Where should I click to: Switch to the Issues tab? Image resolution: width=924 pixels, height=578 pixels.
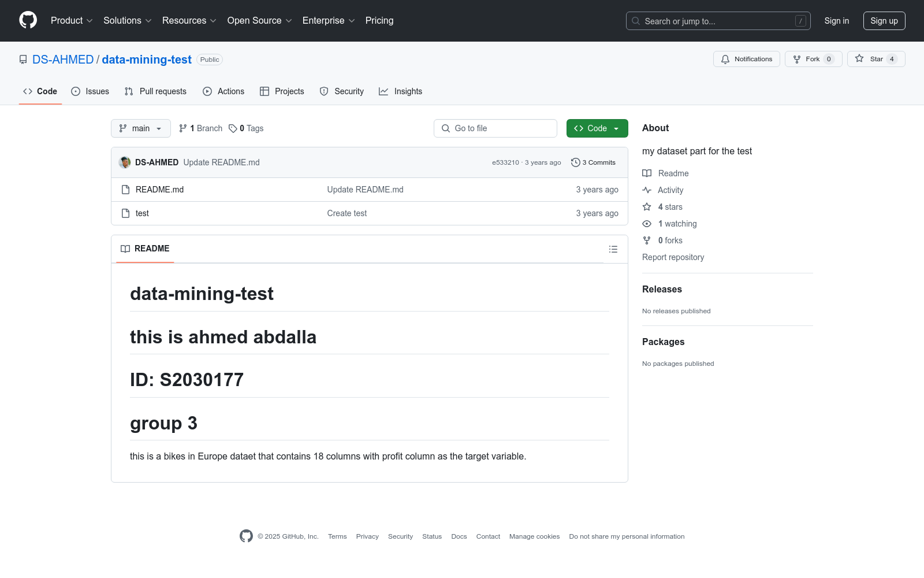point(90,91)
